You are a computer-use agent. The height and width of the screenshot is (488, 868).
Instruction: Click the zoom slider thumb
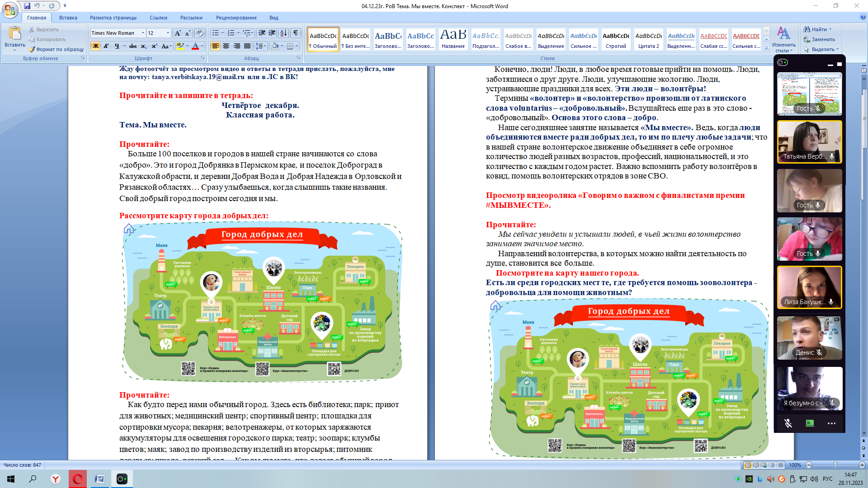pos(835,465)
